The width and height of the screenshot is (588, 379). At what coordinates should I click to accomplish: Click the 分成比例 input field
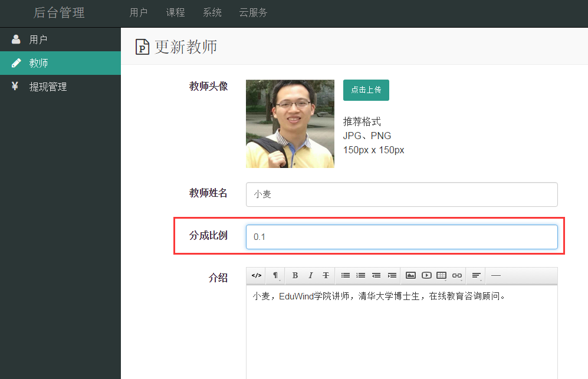401,237
